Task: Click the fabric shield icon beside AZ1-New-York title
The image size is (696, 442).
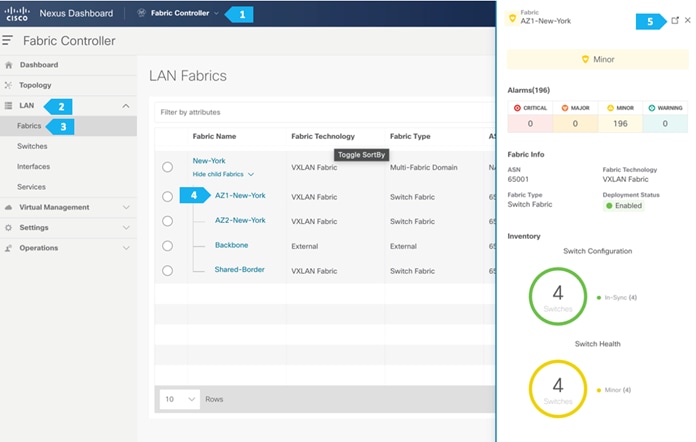Action: [512, 18]
